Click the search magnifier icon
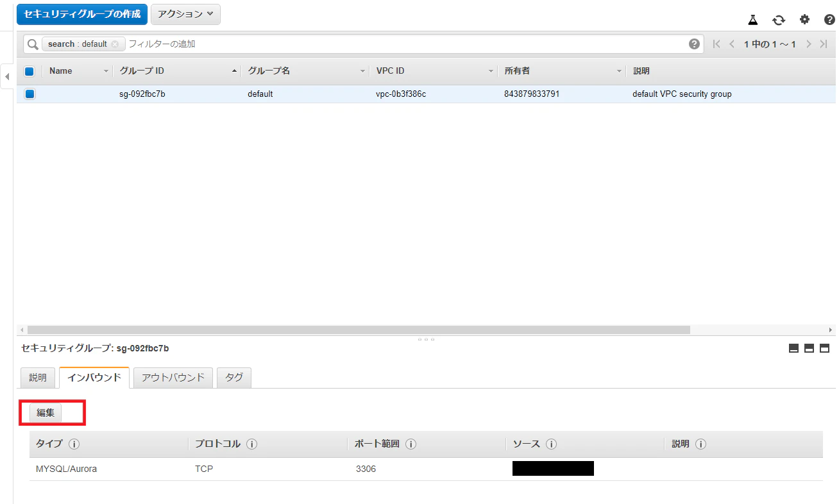Screen dimensions: 839x504 (x=33, y=44)
